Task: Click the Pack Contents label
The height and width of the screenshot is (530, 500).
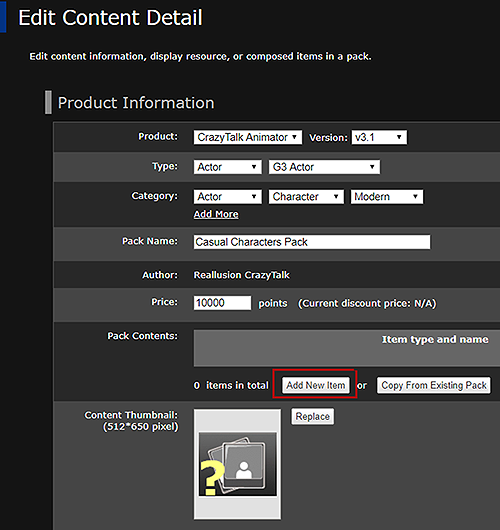Action: 142,336
